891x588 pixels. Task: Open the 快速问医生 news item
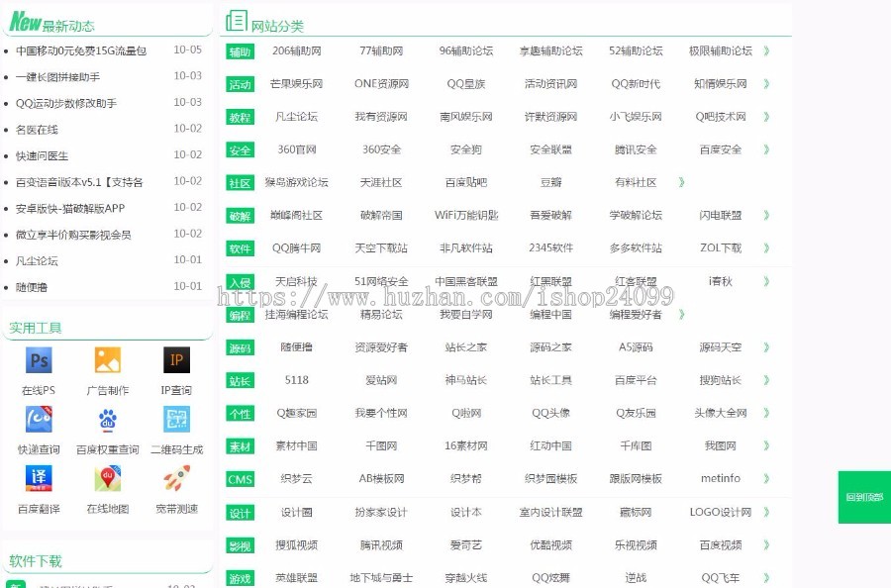coord(42,155)
